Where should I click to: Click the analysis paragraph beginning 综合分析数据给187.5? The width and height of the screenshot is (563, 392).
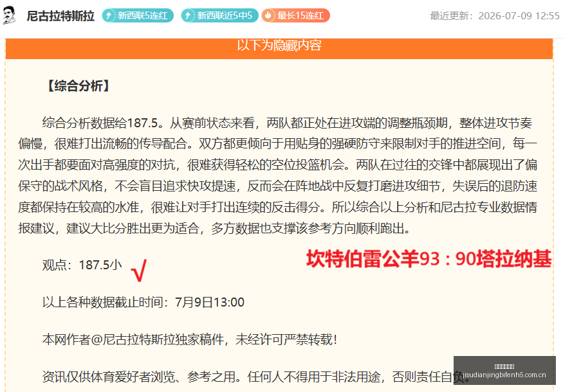(x=277, y=175)
